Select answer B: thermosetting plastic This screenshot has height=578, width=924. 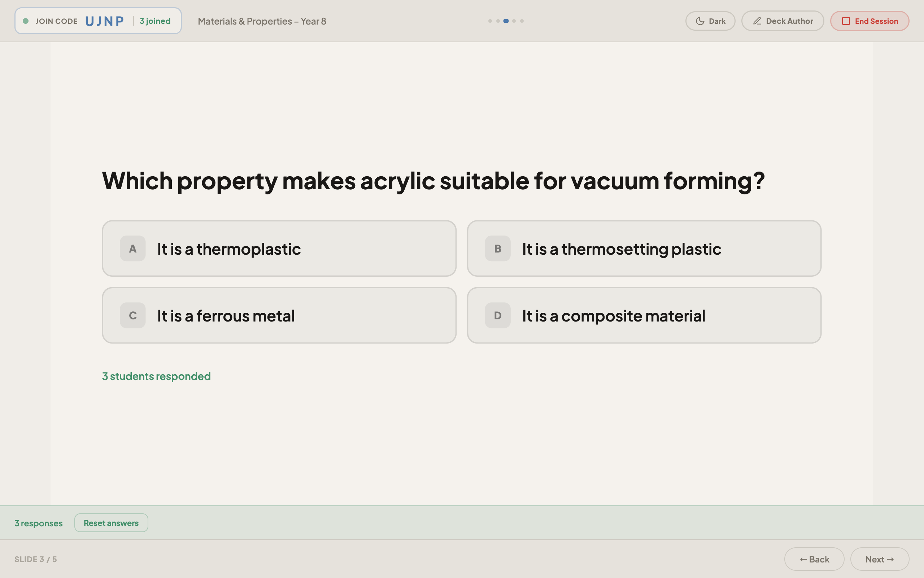[x=644, y=249]
